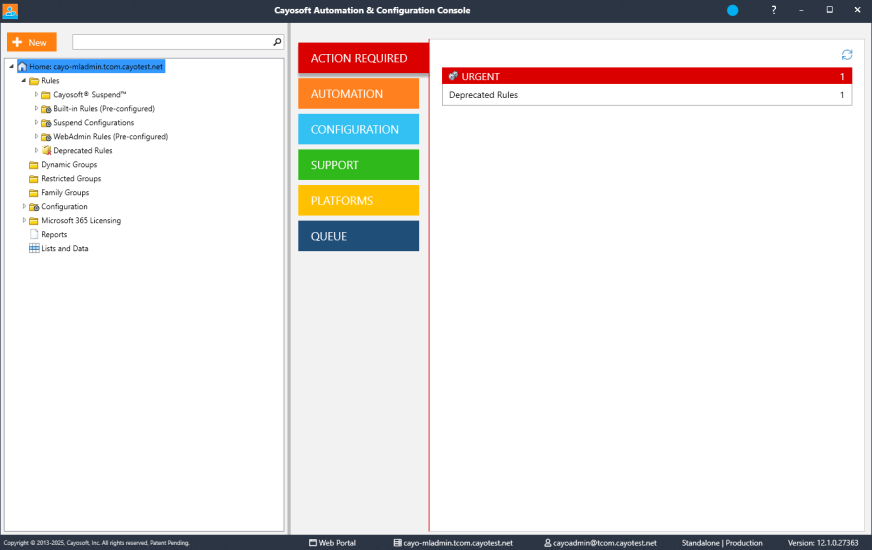Click the Standalone | Production status text
872x550 pixels.
pyautogui.click(x=722, y=543)
